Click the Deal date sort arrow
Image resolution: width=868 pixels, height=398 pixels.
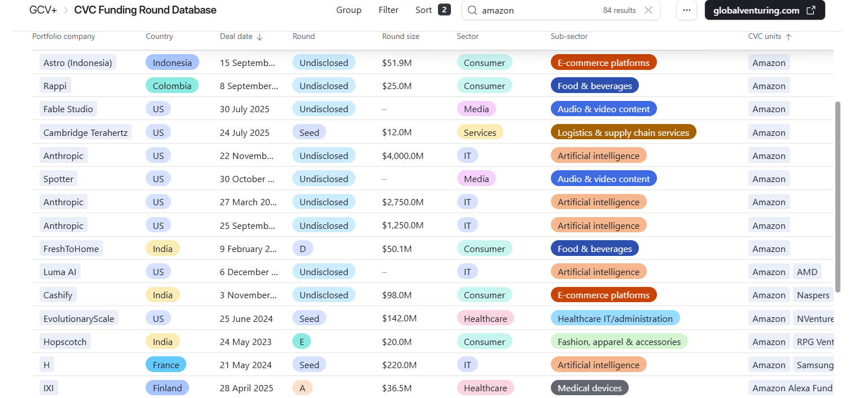pyautogui.click(x=260, y=37)
